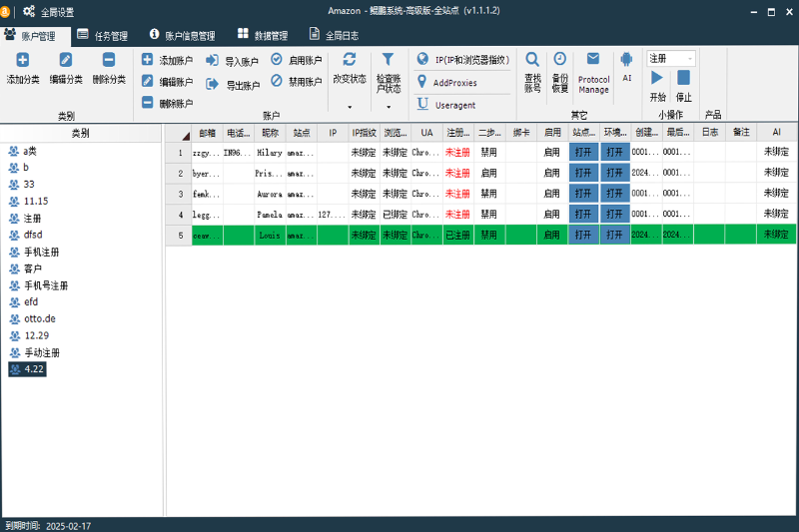The image size is (799, 532).
Task: Expand the 检查账户状态 dropdown arrow
Action: click(x=389, y=107)
